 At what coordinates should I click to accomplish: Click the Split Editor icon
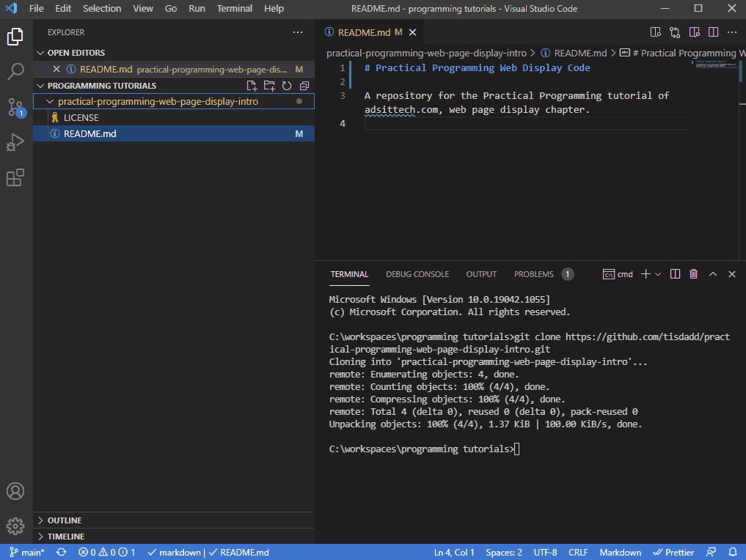point(712,32)
